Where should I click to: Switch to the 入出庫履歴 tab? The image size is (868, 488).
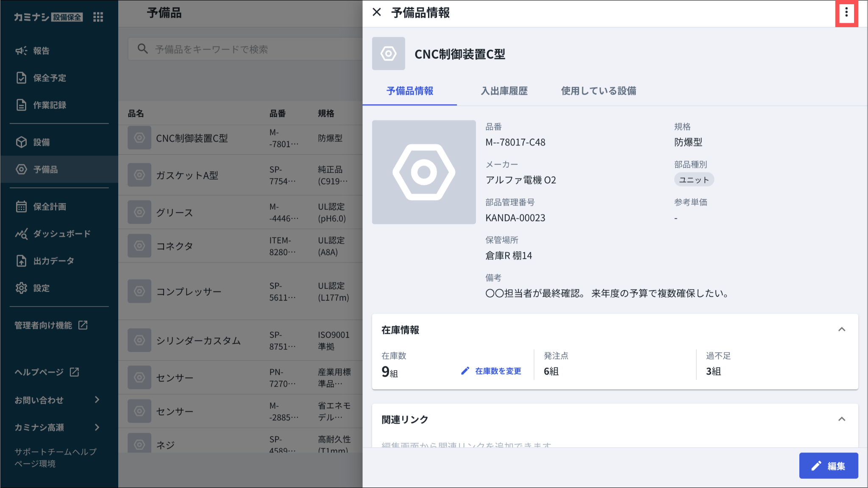504,91
